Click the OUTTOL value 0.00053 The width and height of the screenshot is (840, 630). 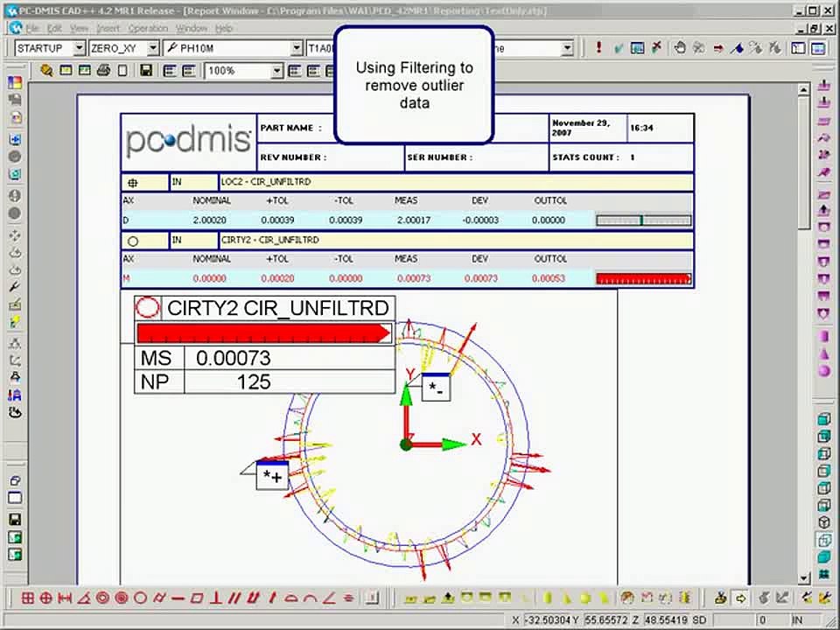[549, 278]
